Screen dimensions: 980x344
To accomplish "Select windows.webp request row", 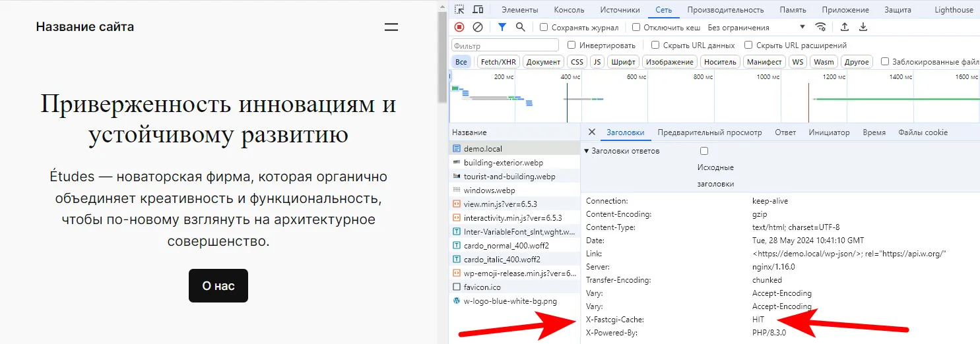I will coord(514,190).
